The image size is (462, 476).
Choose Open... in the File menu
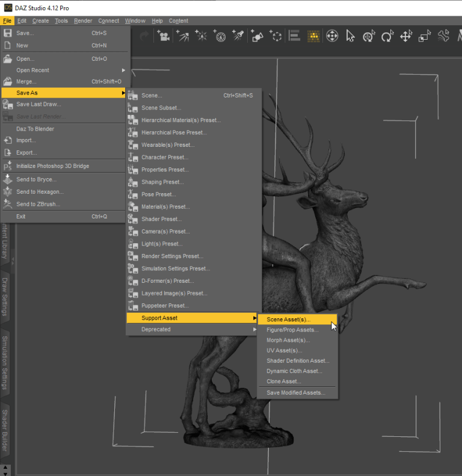[x=63, y=59]
